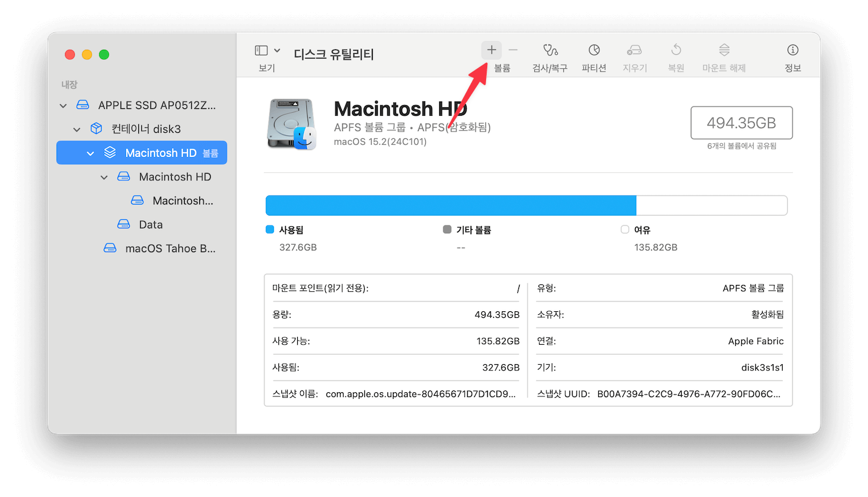Image resolution: width=868 pixels, height=497 pixels.
Task: Click the 정보 toolbar label
Action: point(792,68)
